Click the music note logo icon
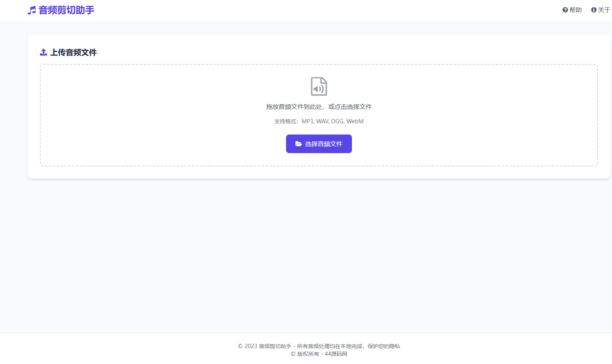 click(31, 10)
